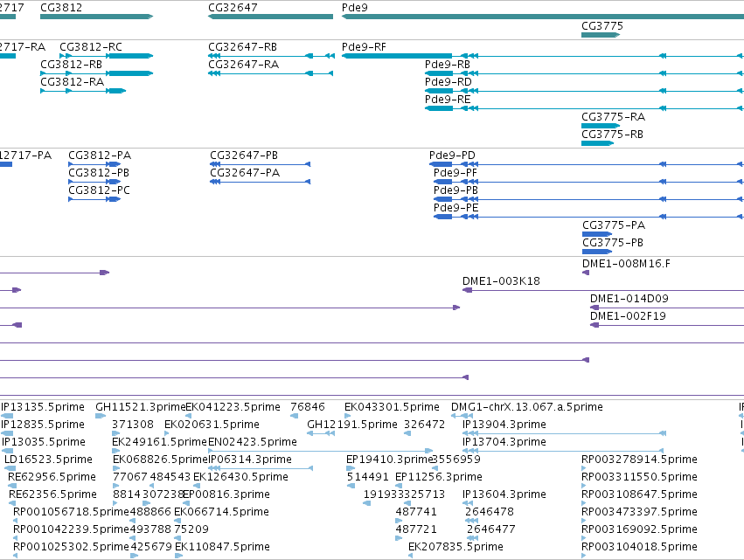Open transcript CG32647-RB
The image size is (744, 560).
click(x=242, y=47)
